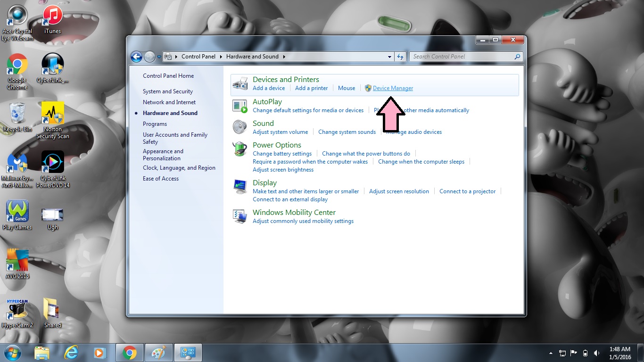
Task: Select the HyperCam 2 desktop shortcut
Action: [x=17, y=313]
